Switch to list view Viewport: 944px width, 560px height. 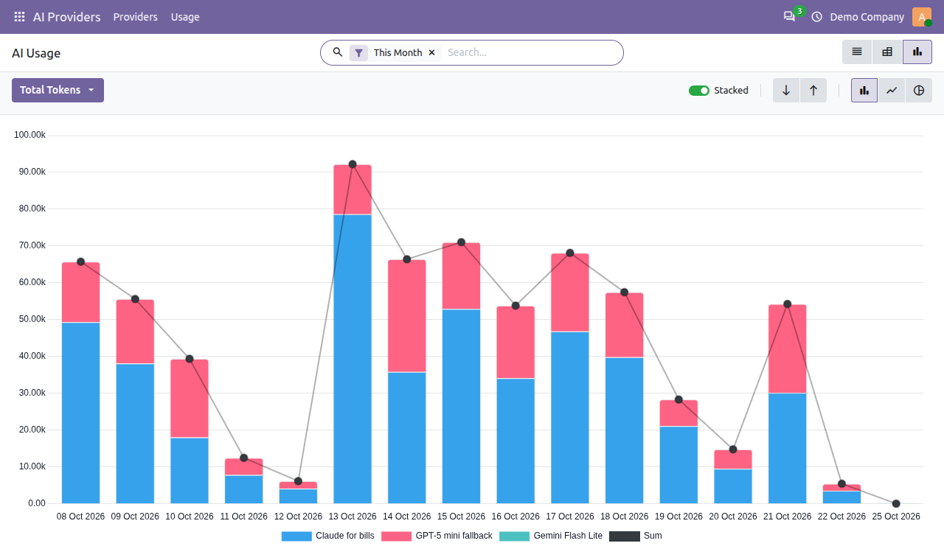(857, 52)
